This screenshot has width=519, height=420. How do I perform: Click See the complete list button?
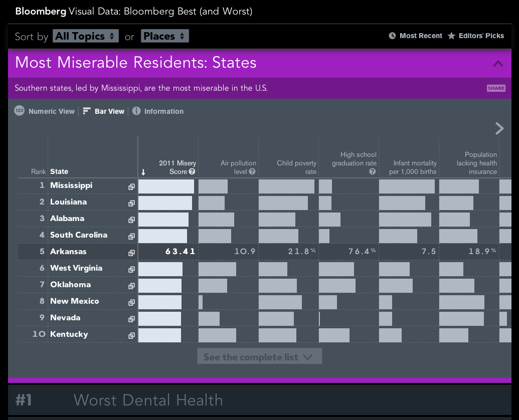click(x=259, y=357)
